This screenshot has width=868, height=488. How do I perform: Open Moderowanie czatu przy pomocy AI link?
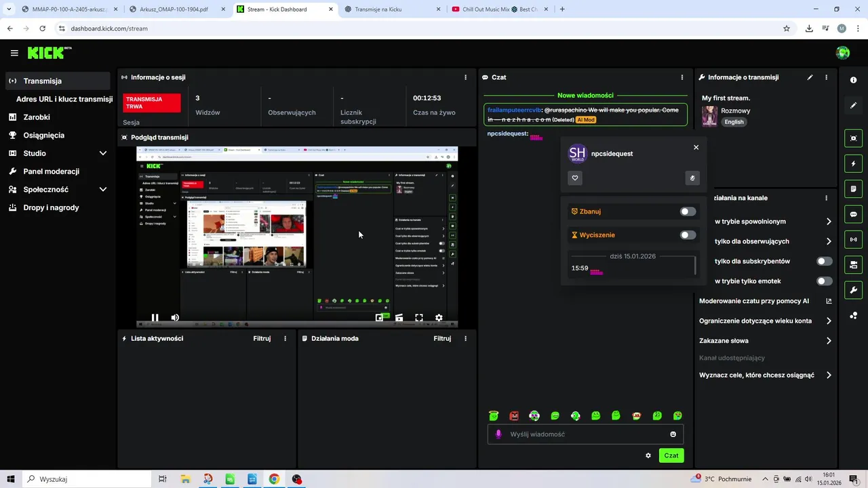(x=765, y=301)
